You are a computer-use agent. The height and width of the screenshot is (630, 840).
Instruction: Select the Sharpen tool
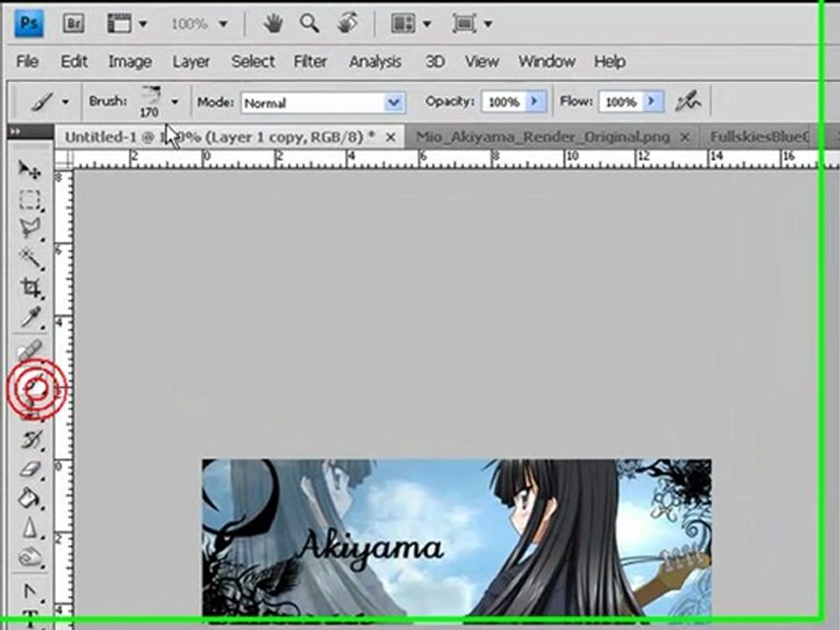(30, 528)
